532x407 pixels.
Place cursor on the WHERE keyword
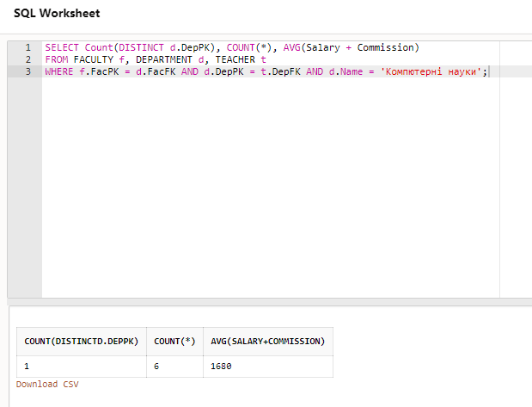59,71
